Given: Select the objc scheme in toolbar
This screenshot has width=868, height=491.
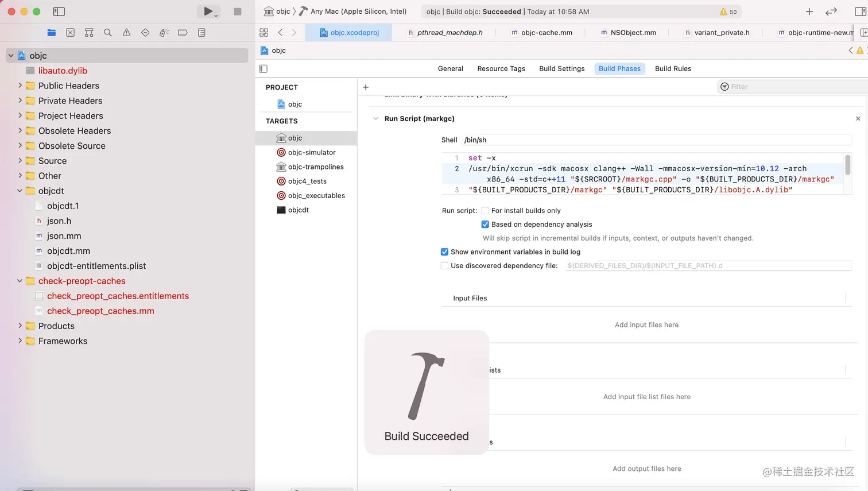Looking at the screenshot, I should (277, 11).
